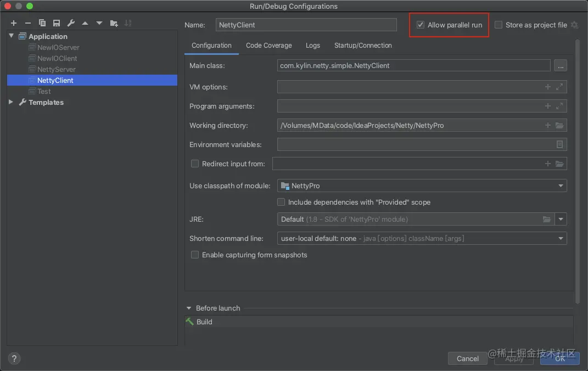The image size is (588, 371).
Task: Browse for main class using ellipsis button
Action: [x=560, y=65]
